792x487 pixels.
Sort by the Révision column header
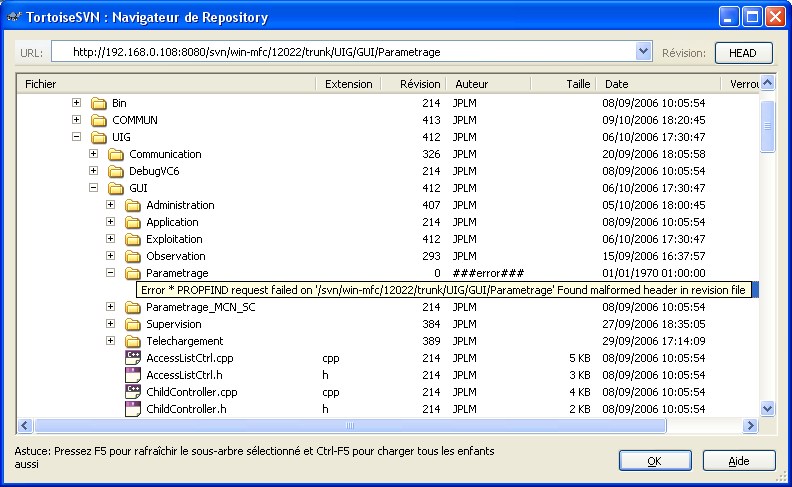(414, 84)
